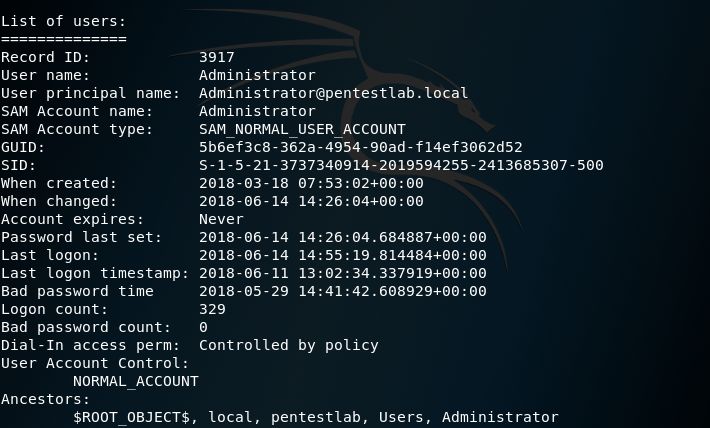Click the List of users heading
Screen dimensions: 710x428
tap(63, 21)
